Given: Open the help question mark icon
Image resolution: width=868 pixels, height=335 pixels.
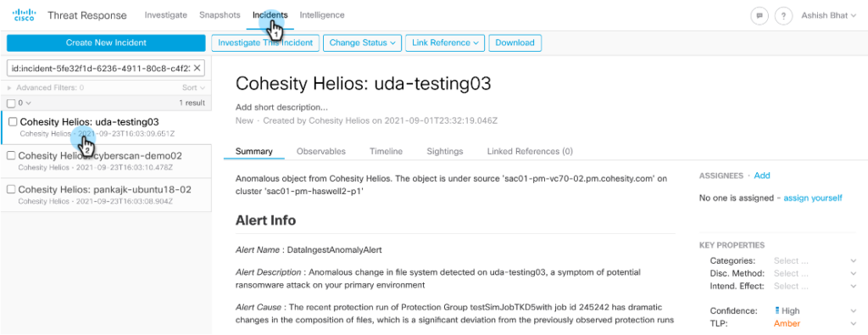Looking at the screenshot, I should click(x=783, y=16).
